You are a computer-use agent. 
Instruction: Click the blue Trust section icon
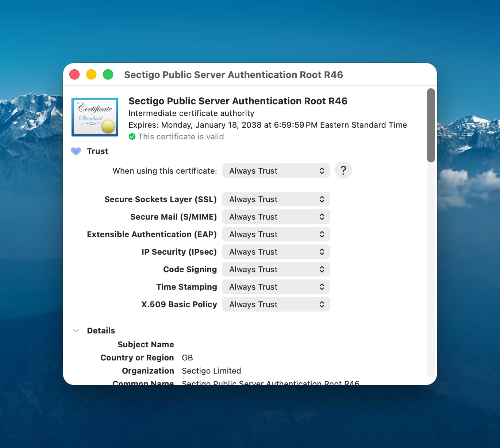tap(76, 151)
